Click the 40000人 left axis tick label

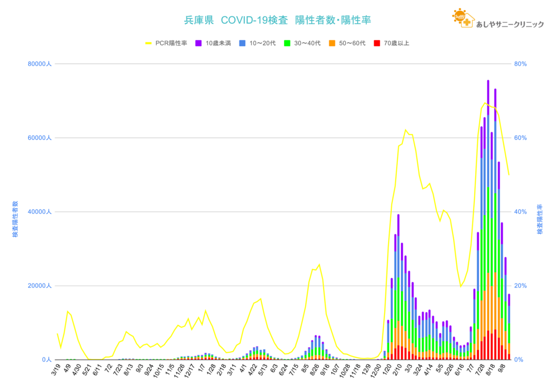pyautogui.click(x=39, y=212)
